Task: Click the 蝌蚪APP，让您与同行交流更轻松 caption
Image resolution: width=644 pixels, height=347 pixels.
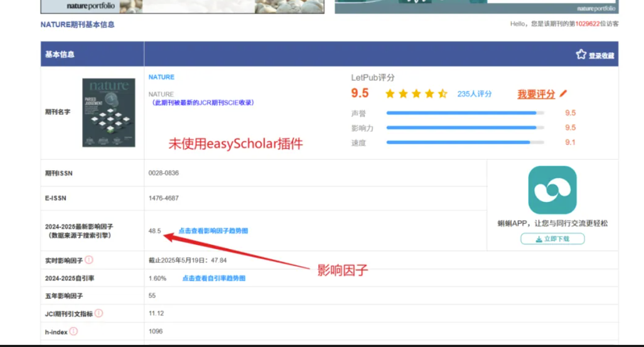Action: coord(553,223)
